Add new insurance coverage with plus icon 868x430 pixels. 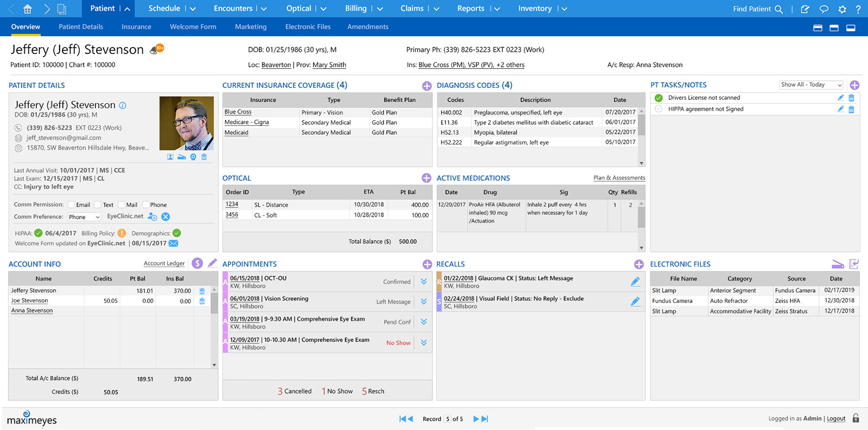(427, 86)
